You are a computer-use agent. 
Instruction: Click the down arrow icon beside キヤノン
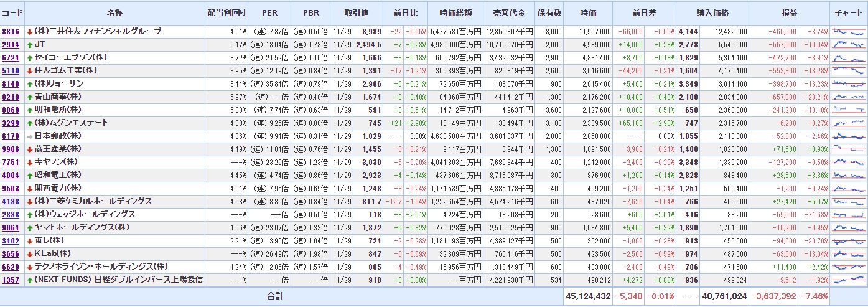(x=30, y=162)
